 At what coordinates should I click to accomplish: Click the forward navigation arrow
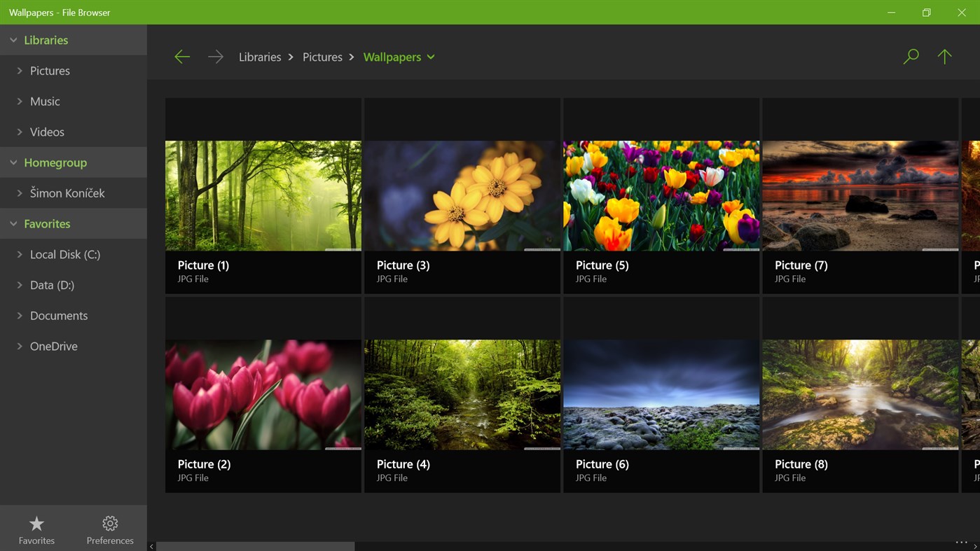point(216,56)
